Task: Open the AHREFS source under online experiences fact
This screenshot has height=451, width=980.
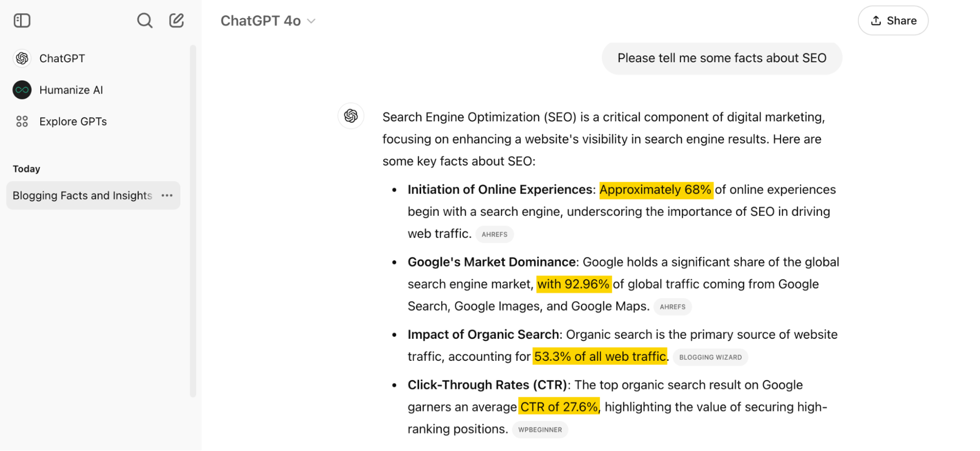Action: [494, 234]
